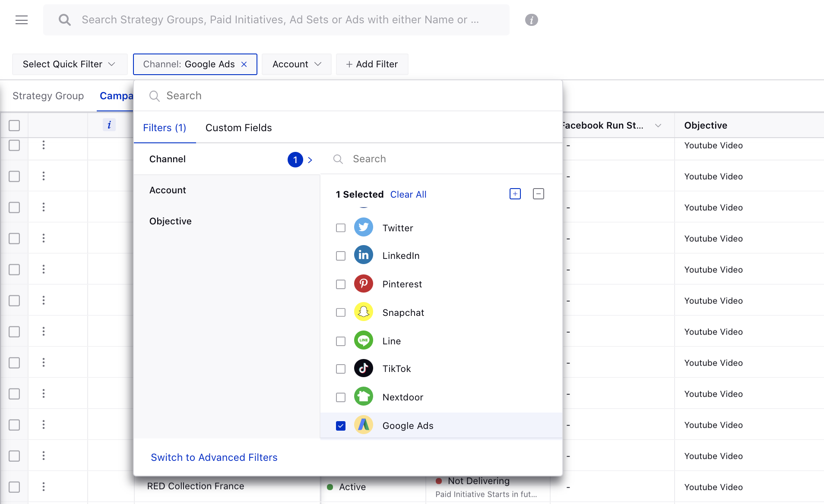Click the Add Filter button
The image size is (824, 504).
click(372, 64)
